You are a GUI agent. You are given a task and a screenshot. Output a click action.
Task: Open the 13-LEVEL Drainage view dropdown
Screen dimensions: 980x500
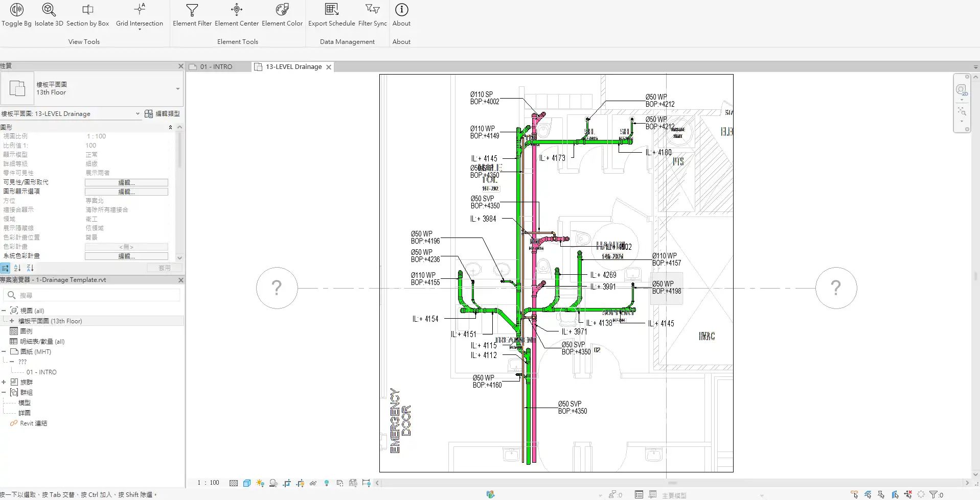point(138,114)
